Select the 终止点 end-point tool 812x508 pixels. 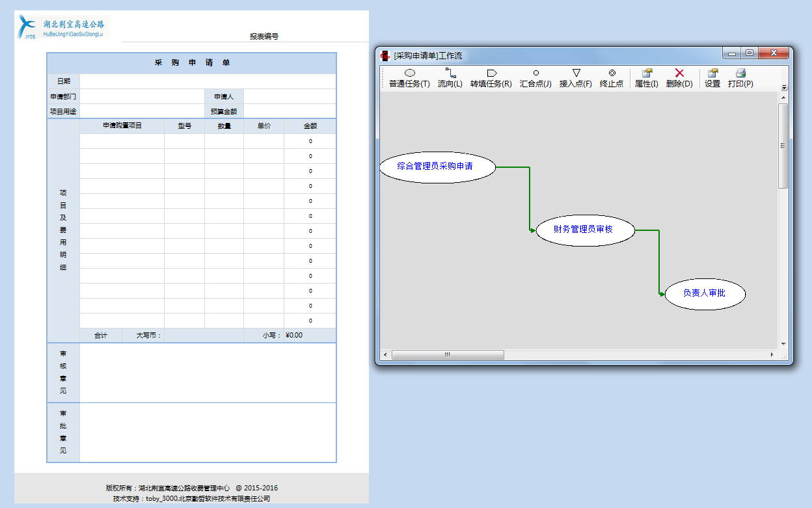point(612,78)
